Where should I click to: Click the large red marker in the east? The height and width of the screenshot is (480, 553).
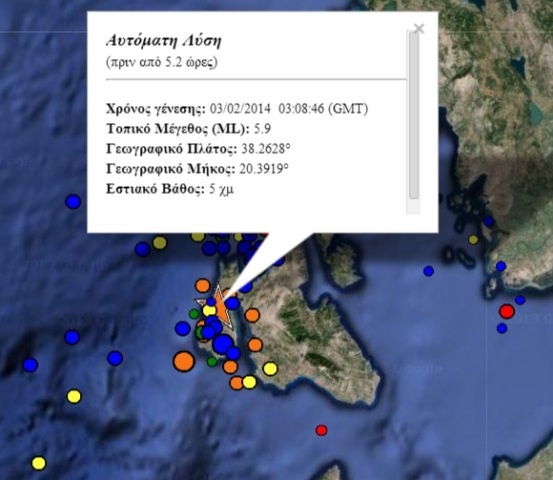(x=507, y=311)
